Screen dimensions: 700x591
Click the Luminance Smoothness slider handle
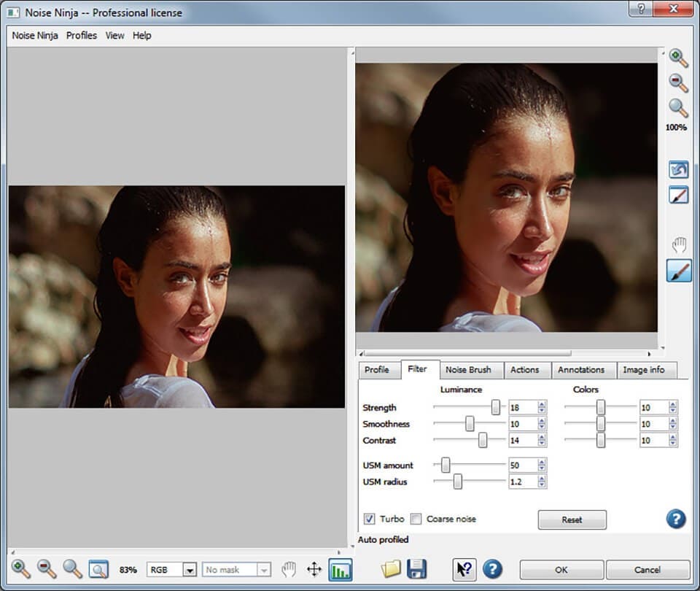(470, 424)
